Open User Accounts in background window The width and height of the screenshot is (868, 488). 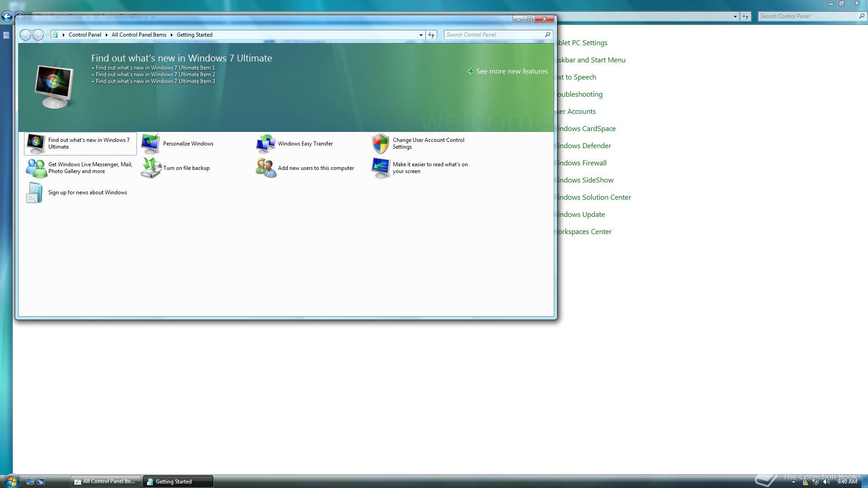point(576,112)
